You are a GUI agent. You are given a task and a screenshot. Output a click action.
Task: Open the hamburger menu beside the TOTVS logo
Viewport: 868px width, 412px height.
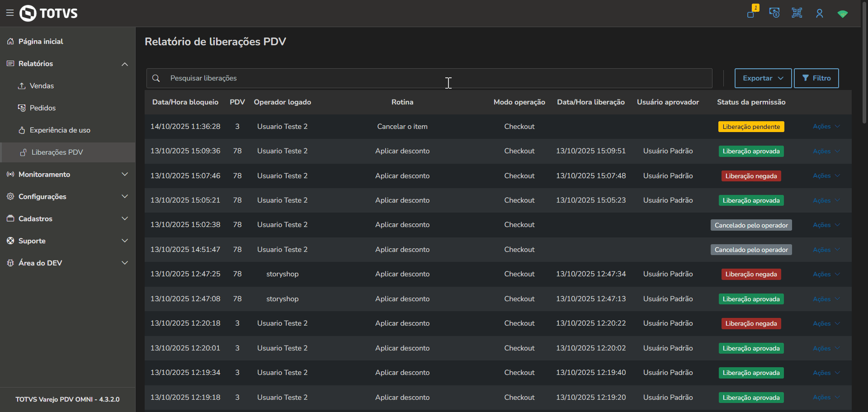click(10, 13)
